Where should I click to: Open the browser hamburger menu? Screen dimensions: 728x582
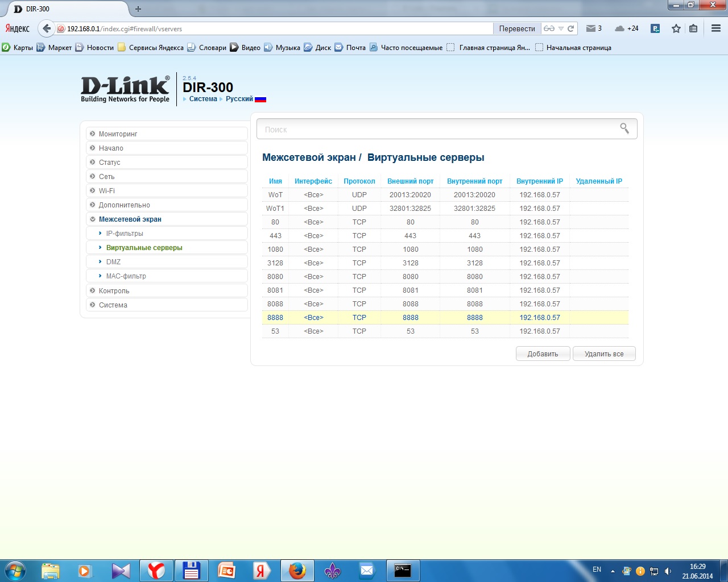pyautogui.click(x=715, y=28)
